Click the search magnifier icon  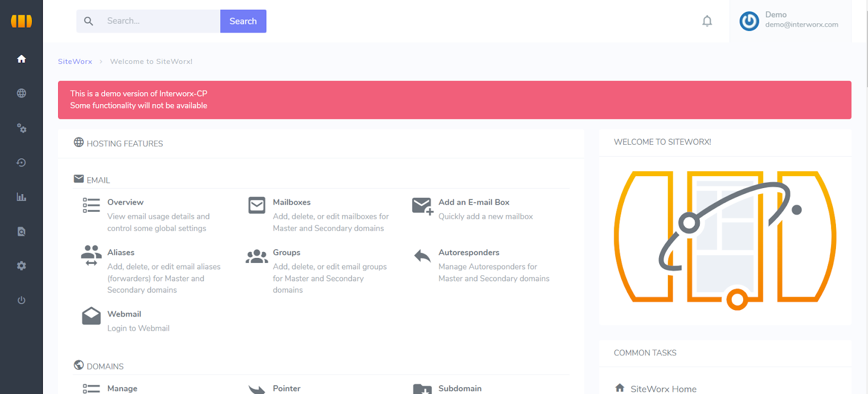point(88,21)
